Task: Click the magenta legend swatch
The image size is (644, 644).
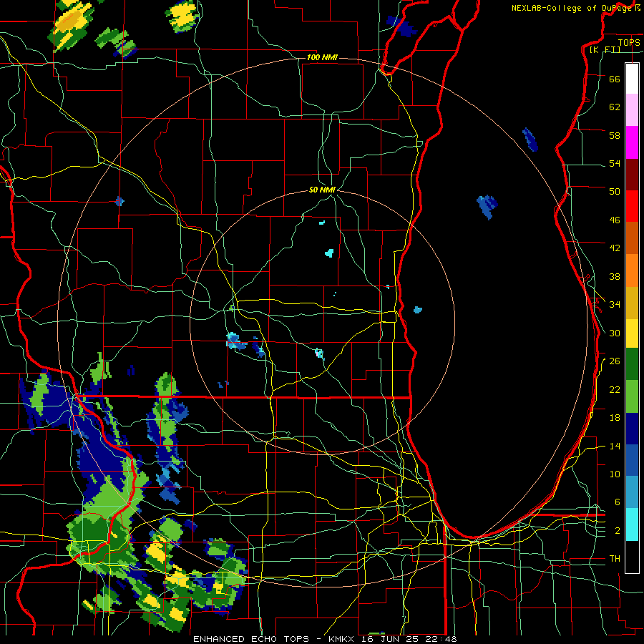Action: pyautogui.click(x=632, y=142)
